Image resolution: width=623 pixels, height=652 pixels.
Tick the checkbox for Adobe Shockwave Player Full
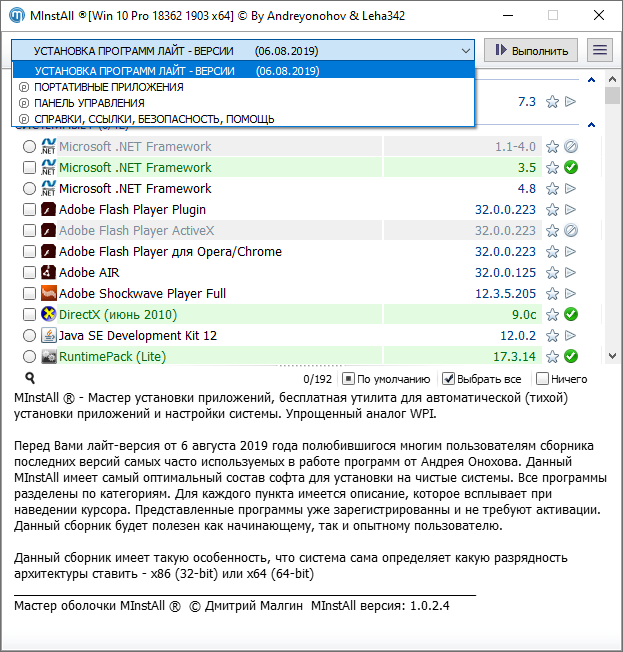(x=30, y=294)
